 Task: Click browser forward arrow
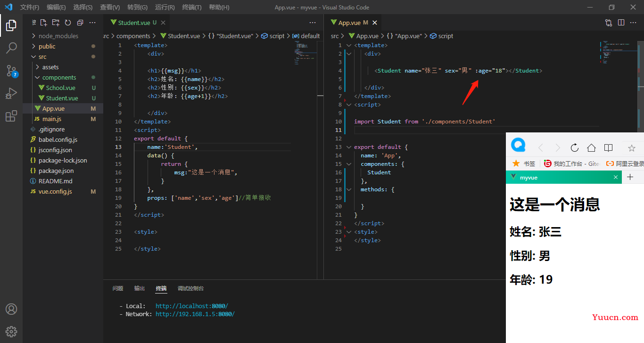pyautogui.click(x=558, y=148)
